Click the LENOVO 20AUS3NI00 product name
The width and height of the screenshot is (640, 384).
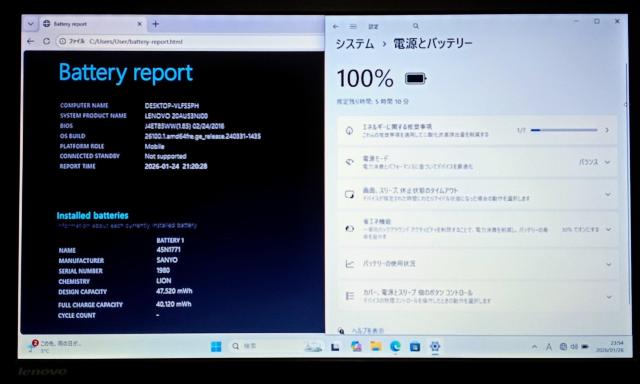176,116
